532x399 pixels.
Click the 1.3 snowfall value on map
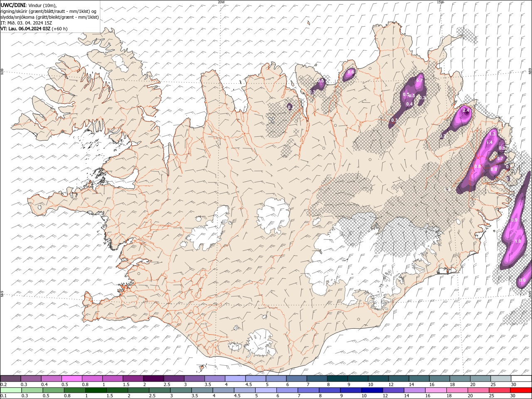coord(493,134)
